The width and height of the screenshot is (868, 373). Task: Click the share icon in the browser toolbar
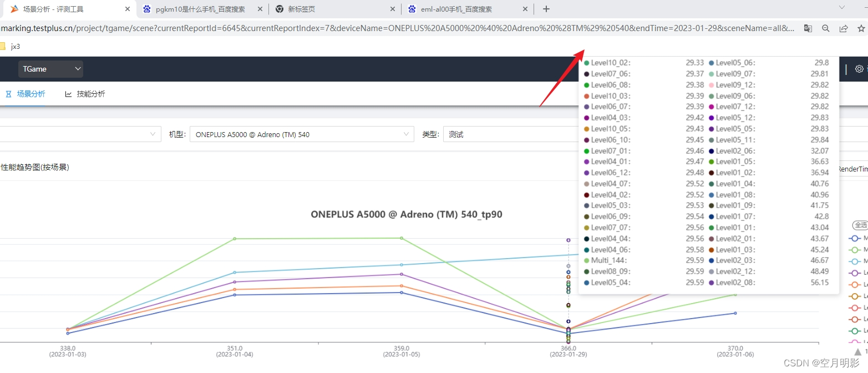pyautogui.click(x=844, y=28)
